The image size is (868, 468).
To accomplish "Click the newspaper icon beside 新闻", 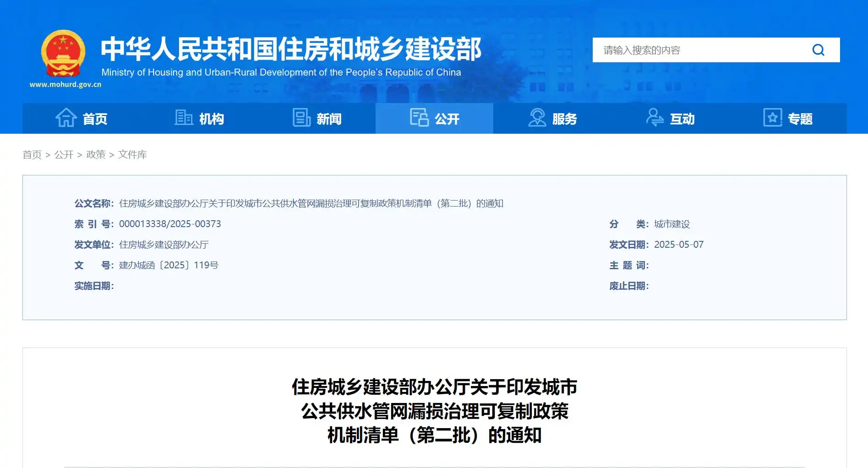I will coord(301,118).
